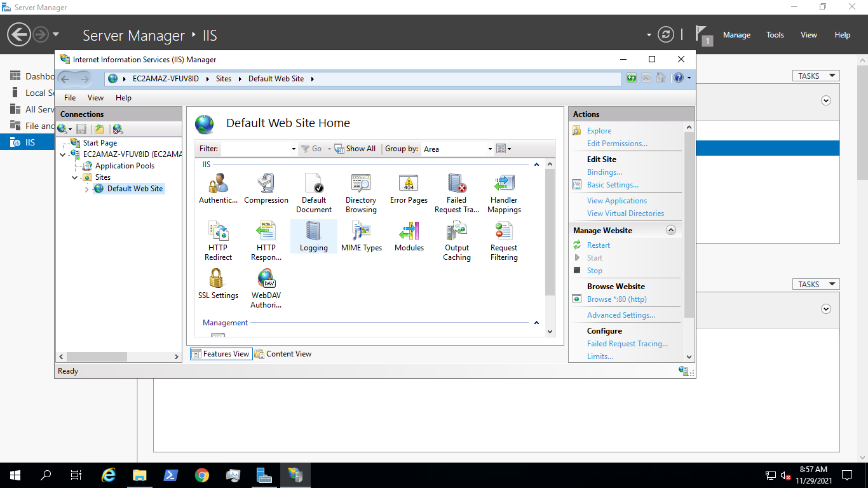The width and height of the screenshot is (868, 488).
Task: Open the SSL Settings feature
Action: pos(218,281)
